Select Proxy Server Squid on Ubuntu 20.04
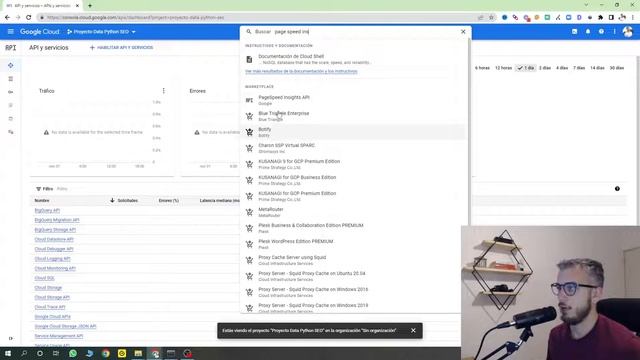 click(354, 276)
